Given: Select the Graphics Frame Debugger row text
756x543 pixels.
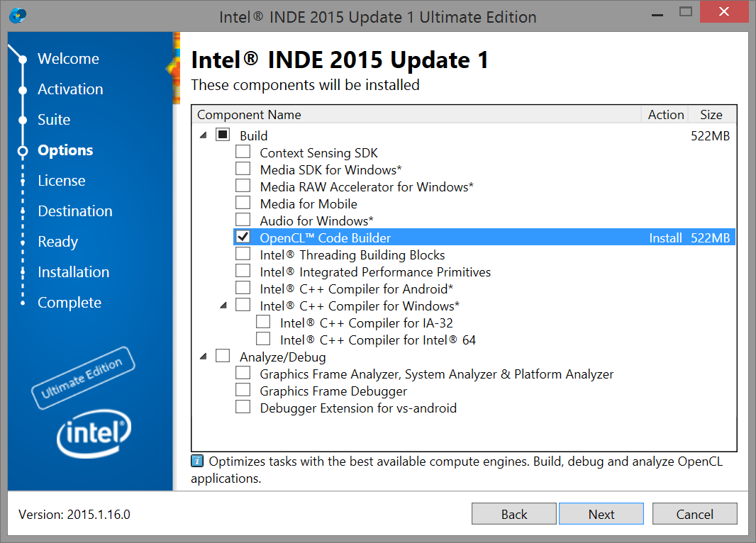Looking at the screenshot, I should pos(333,391).
